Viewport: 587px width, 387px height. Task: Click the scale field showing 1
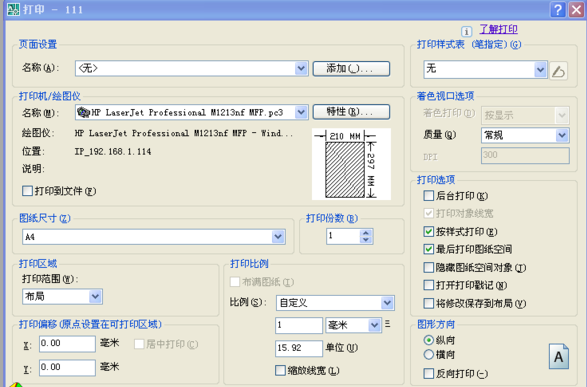point(299,325)
